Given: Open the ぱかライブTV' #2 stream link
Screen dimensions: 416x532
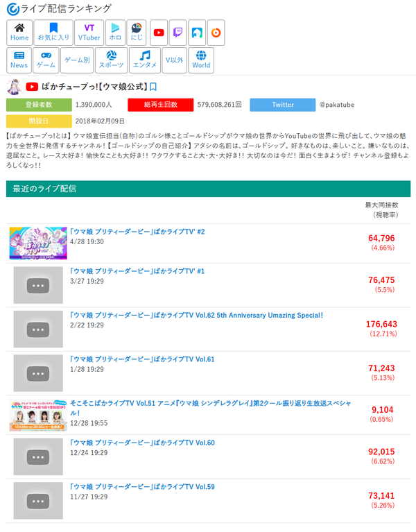Looking at the screenshot, I should coord(137,232).
